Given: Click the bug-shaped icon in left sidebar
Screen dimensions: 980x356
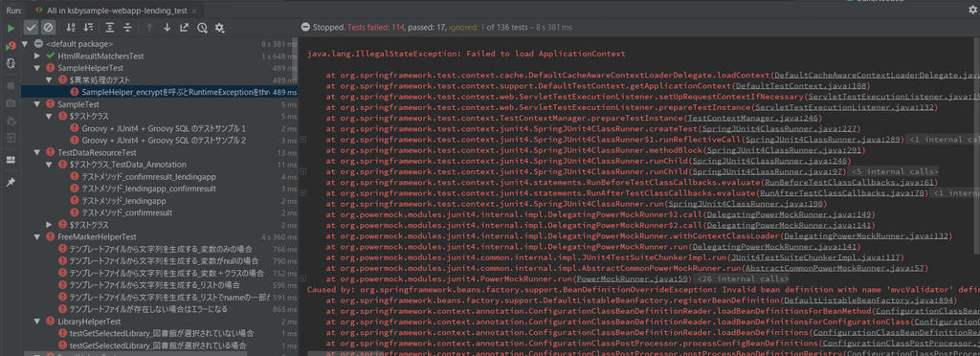Looking at the screenshot, I should (x=11, y=121).
